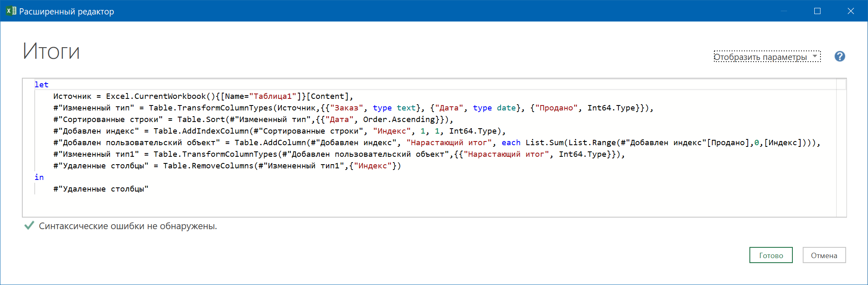Open the help question mark icon
Image resolution: width=868 pixels, height=285 pixels.
(839, 56)
